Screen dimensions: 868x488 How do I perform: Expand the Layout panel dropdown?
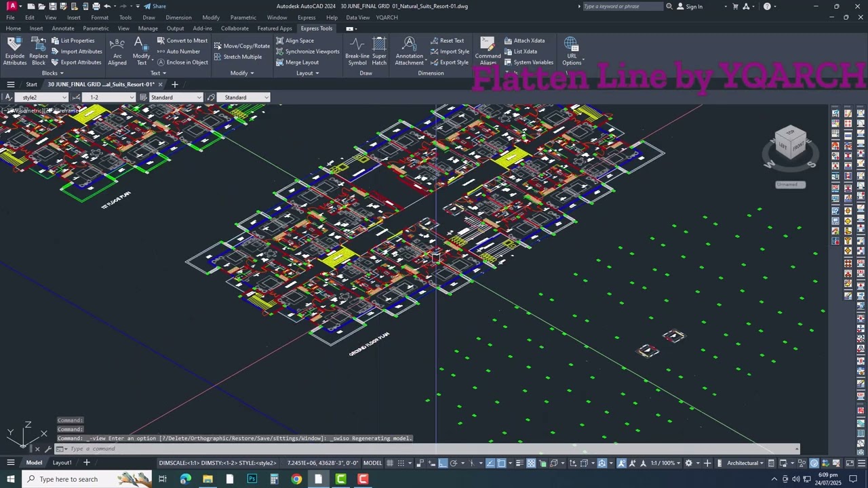pyautogui.click(x=307, y=73)
